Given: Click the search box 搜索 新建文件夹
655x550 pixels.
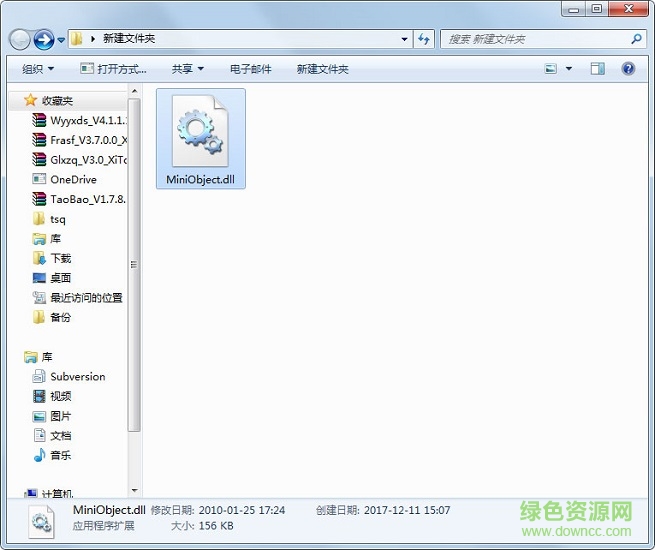Looking at the screenshot, I should click(x=535, y=39).
